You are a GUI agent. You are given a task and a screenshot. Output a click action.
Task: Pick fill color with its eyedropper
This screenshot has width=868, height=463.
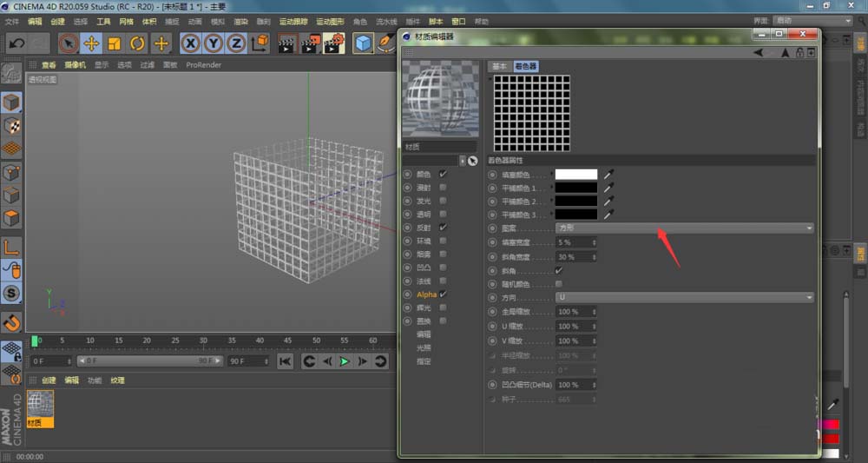point(609,175)
